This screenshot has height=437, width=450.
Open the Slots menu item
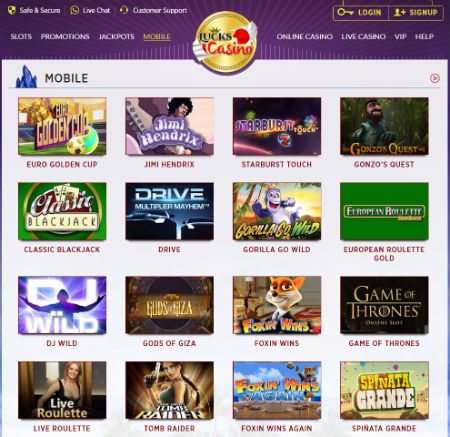tap(21, 37)
